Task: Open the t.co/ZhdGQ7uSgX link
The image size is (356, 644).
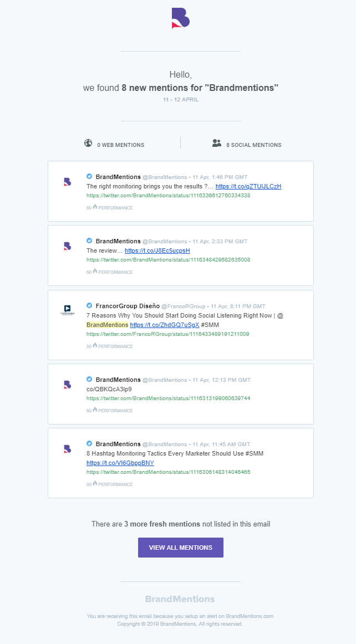Action: (165, 325)
